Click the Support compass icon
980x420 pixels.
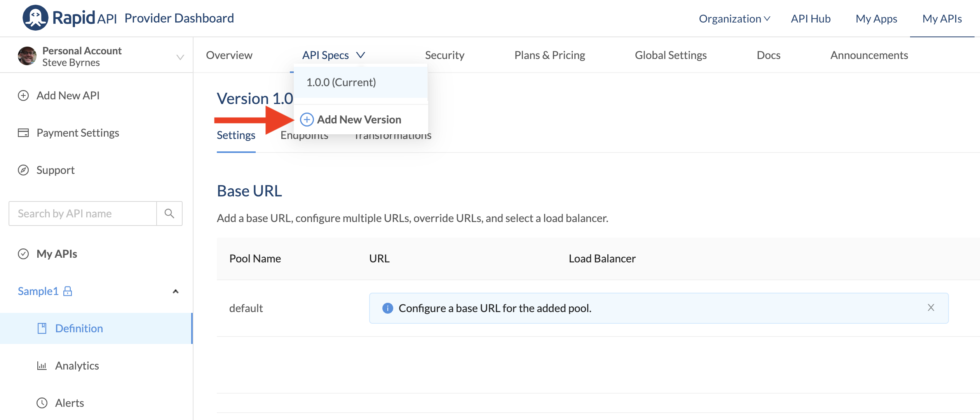click(23, 170)
